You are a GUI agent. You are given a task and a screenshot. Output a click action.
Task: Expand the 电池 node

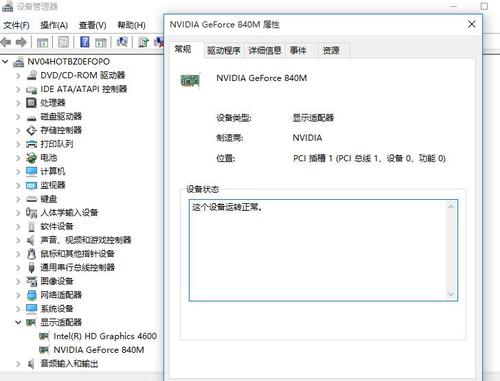point(19,158)
